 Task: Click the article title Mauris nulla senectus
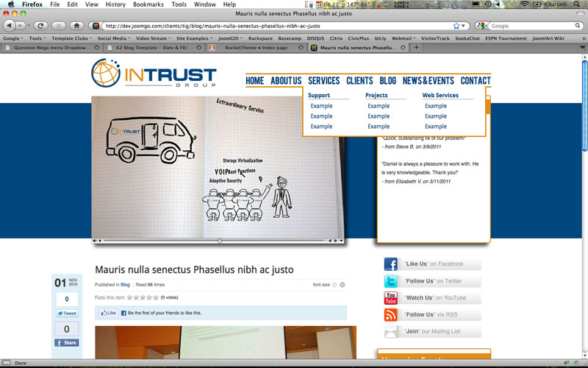pyautogui.click(x=194, y=269)
